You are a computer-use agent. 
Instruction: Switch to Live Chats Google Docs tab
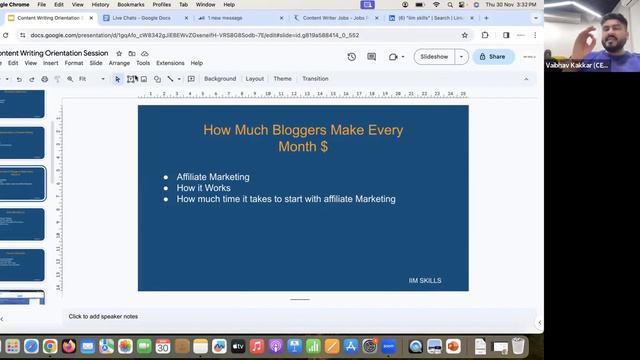(142, 18)
